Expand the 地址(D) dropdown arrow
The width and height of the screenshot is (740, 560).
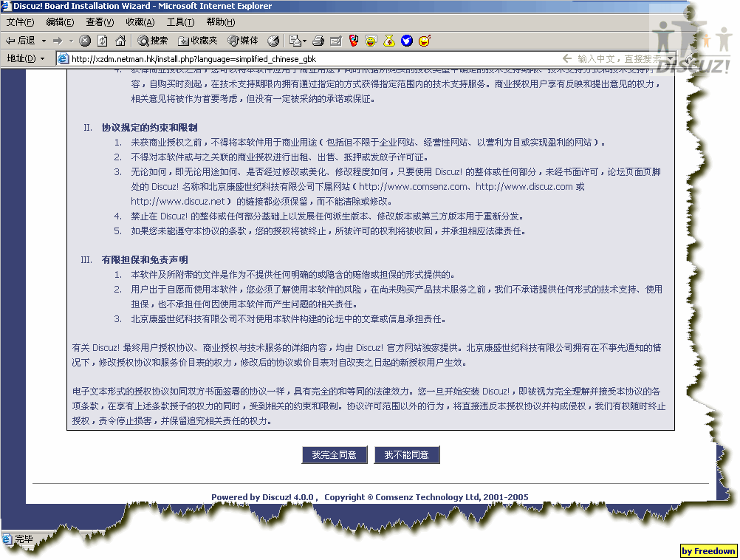pos(43,58)
